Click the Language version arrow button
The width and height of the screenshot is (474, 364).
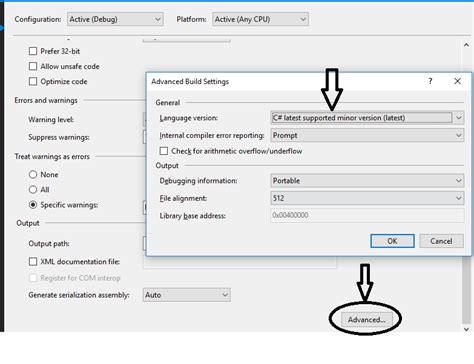(x=459, y=118)
